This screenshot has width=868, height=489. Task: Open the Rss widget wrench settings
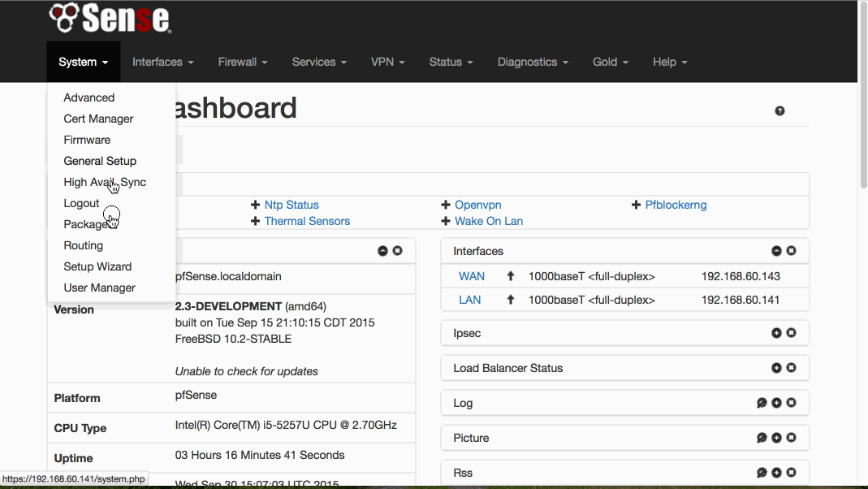[x=762, y=473]
